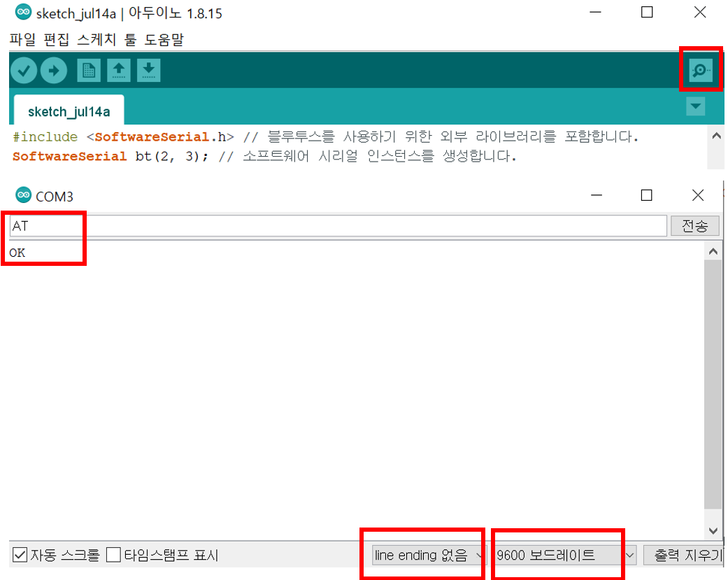Click the #include SoftwareSerial.h code line
Image resolution: width=728 pixels, height=580 pixels.
click(325, 137)
